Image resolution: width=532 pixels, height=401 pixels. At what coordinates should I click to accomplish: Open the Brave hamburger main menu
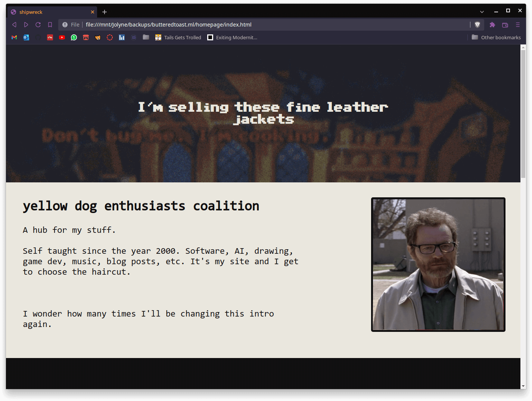tap(517, 25)
